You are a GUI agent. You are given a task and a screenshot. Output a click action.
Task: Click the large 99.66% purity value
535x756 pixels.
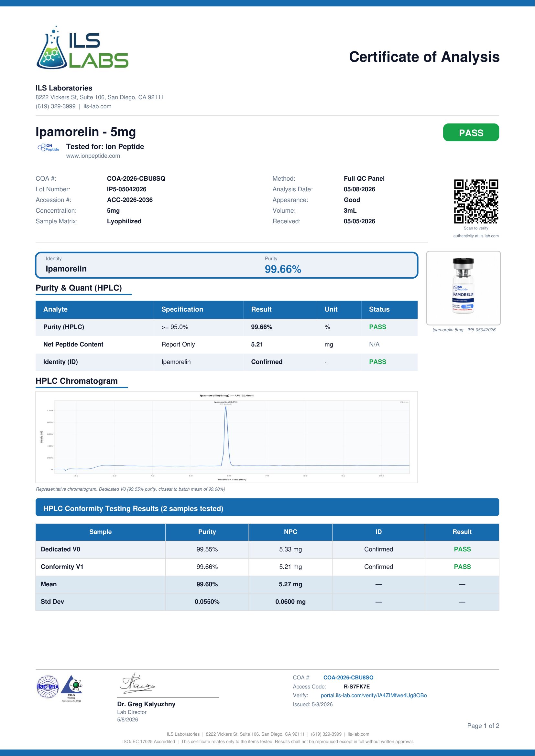tap(283, 269)
